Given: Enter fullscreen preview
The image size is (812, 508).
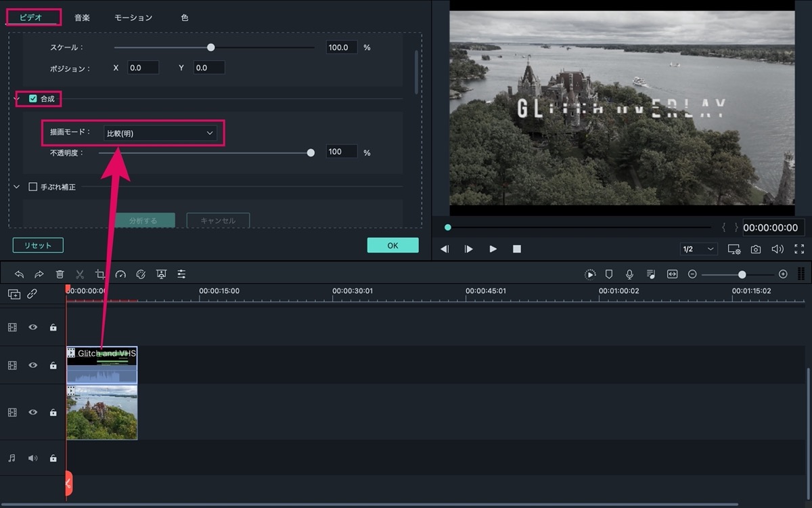Looking at the screenshot, I should (x=799, y=249).
